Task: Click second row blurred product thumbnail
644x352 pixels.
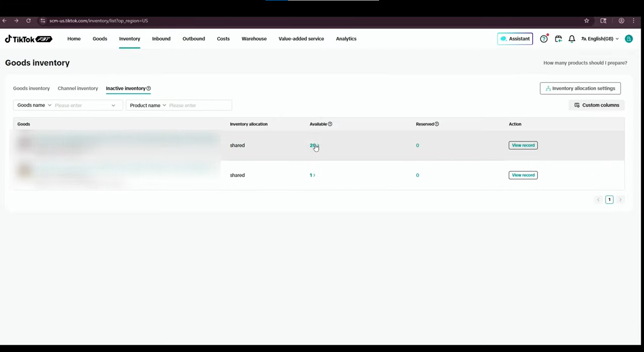Action: (x=25, y=171)
